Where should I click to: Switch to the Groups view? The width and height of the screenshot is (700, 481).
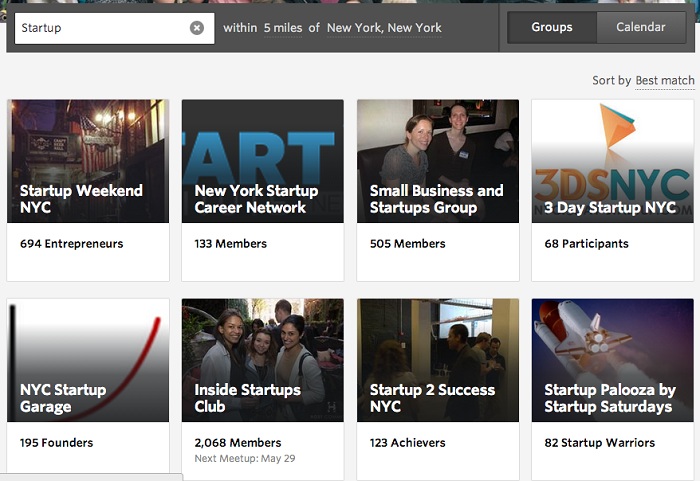552,27
